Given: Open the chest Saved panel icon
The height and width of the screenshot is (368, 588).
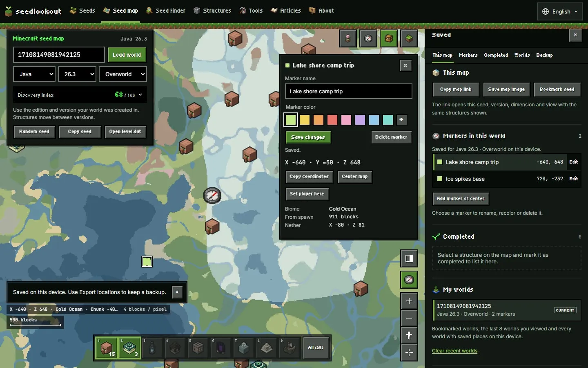Looking at the screenshot, I should pos(389,39).
